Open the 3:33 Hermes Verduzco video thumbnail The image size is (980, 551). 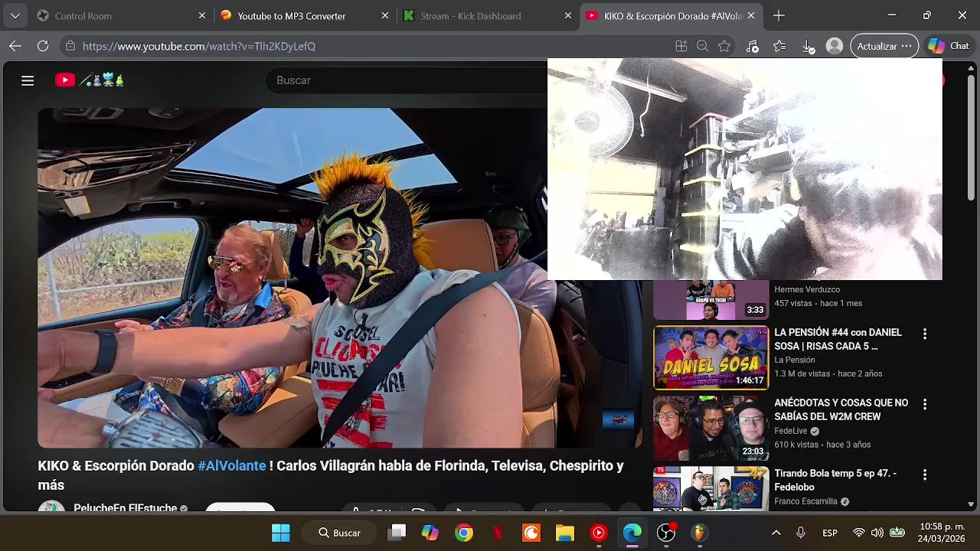710,300
